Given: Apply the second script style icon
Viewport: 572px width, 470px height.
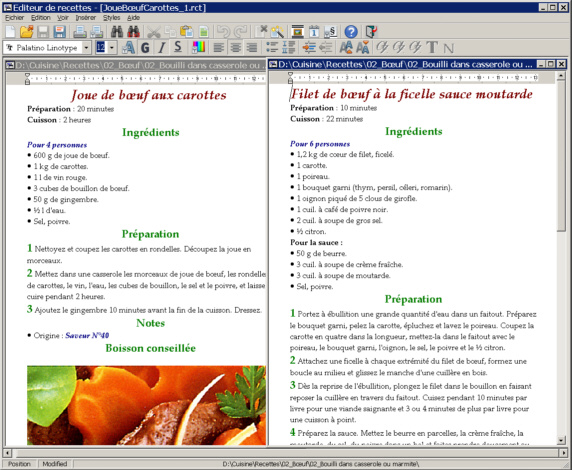Looking at the screenshot, I should tap(399, 47).
